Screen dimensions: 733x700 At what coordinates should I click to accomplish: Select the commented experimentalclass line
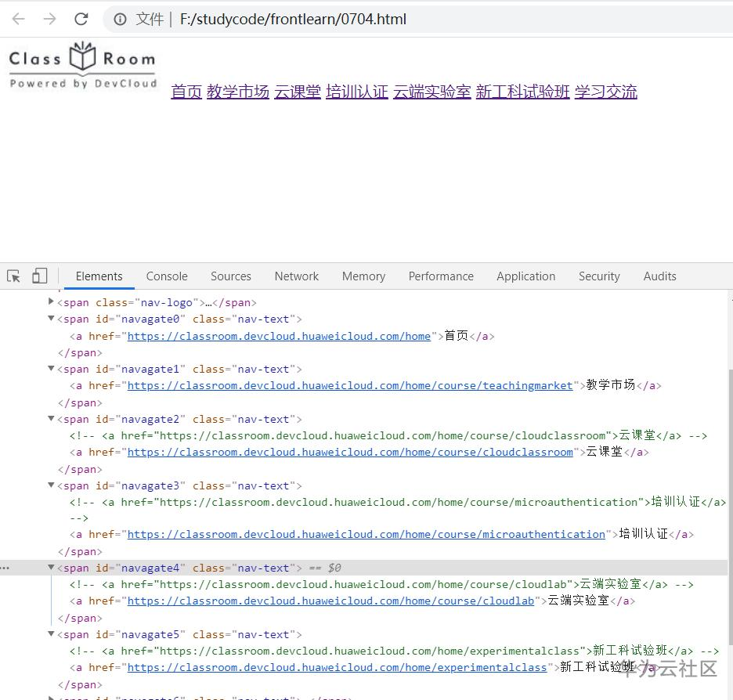pos(394,651)
